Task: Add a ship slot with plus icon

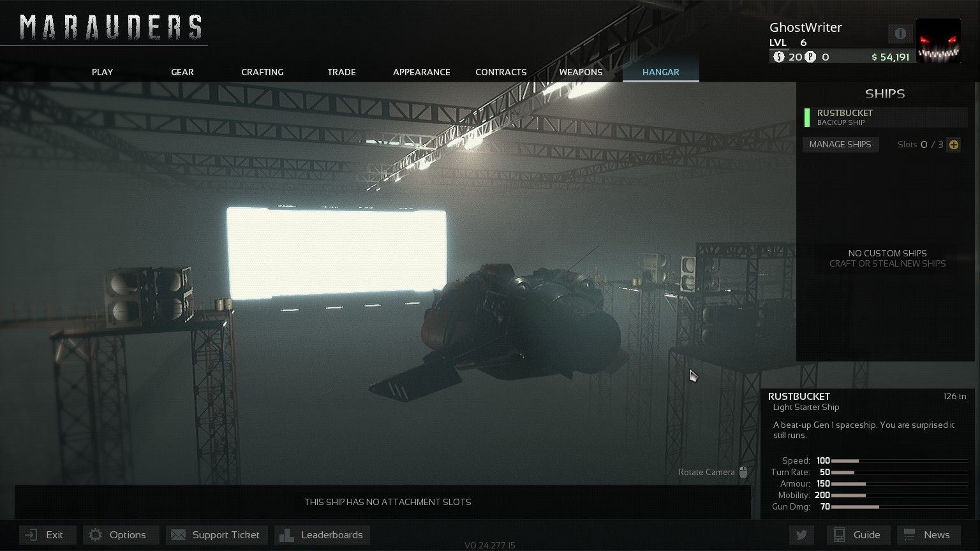Action: tap(954, 145)
